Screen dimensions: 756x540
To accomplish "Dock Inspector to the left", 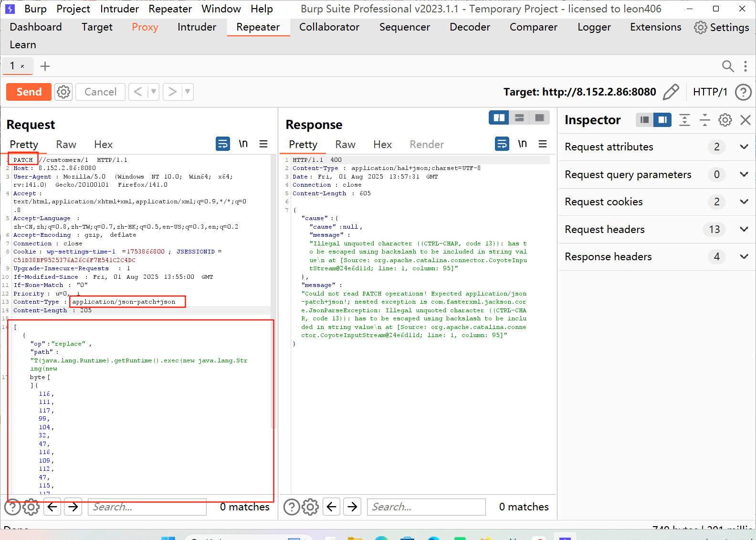I will 644,120.
